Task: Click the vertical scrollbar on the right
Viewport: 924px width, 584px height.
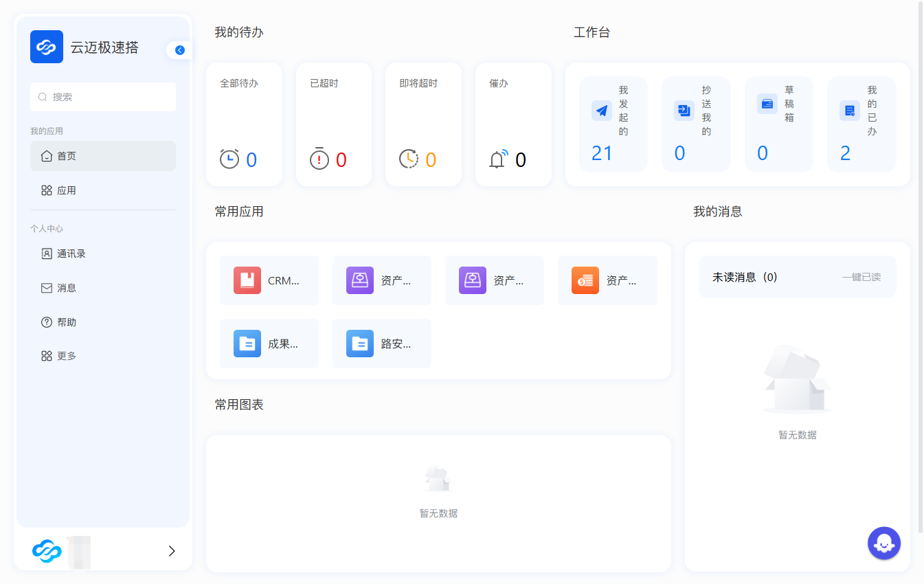Action: point(921,268)
